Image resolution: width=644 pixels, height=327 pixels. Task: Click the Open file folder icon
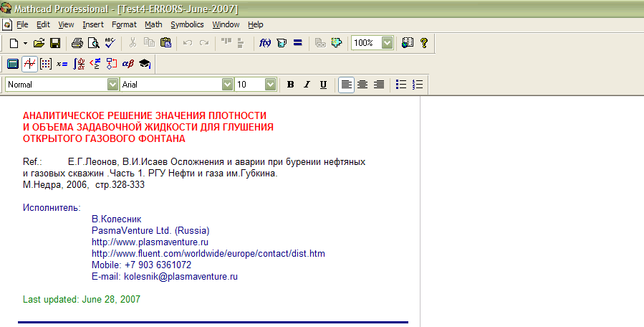coord(39,43)
